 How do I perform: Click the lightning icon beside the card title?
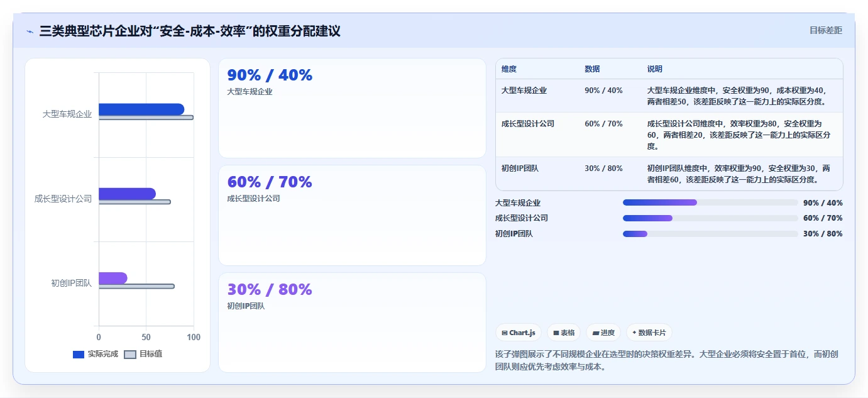30,31
